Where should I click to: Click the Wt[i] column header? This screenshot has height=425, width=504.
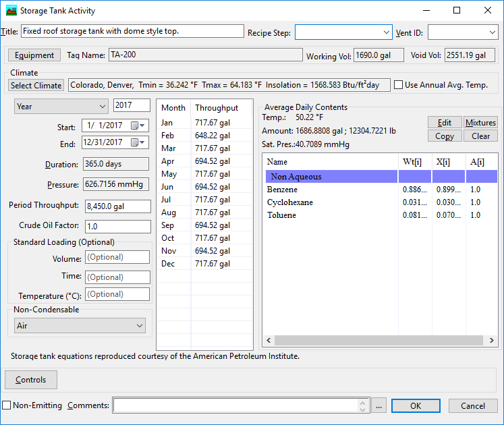coord(415,162)
